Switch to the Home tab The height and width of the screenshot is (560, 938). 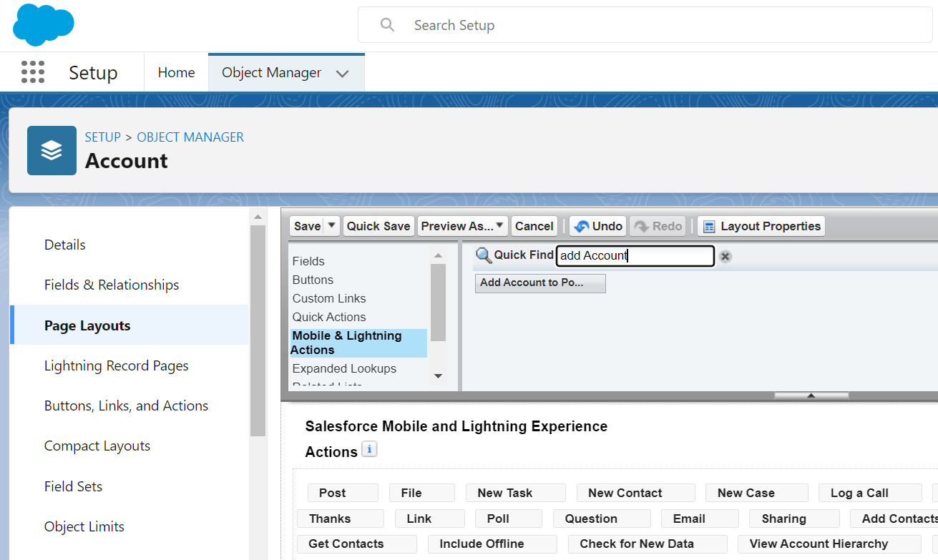click(x=176, y=72)
